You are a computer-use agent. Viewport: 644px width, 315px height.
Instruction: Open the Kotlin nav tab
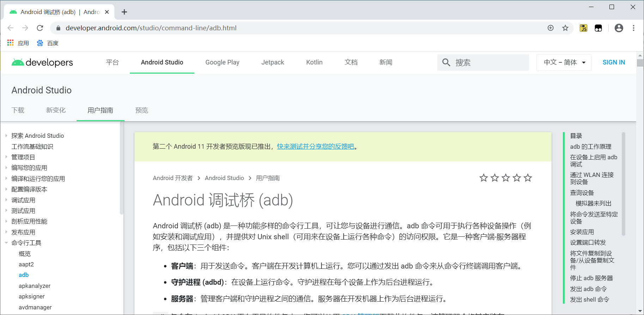314,62
